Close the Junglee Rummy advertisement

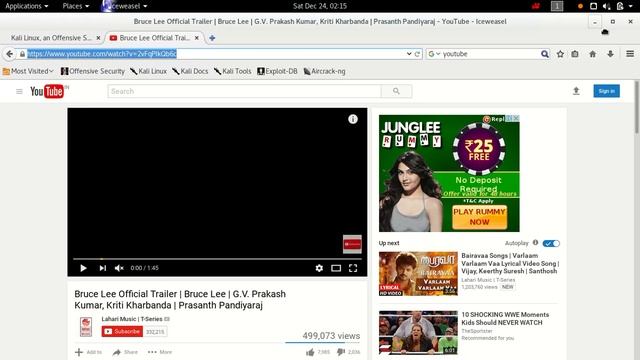[516, 118]
